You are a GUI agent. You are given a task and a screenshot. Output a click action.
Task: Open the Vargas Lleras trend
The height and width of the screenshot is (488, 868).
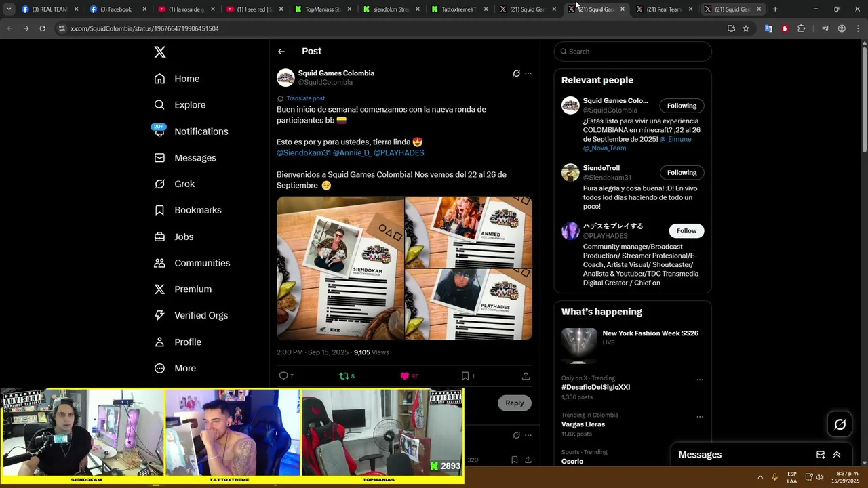click(583, 424)
